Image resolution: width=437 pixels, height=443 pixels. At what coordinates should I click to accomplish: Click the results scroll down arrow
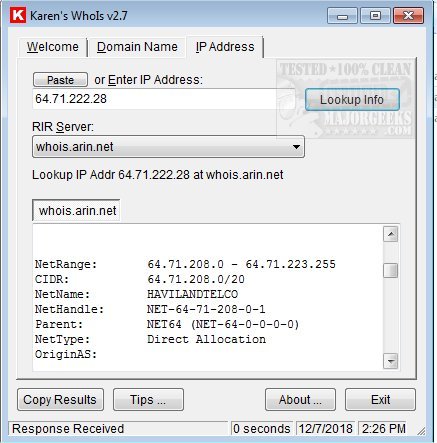391,361
